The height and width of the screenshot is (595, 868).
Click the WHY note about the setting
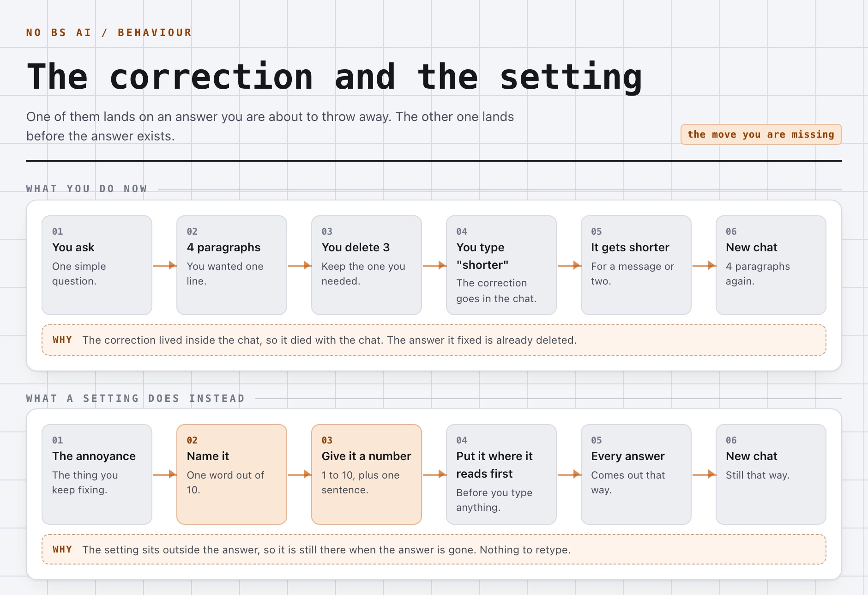tap(434, 549)
